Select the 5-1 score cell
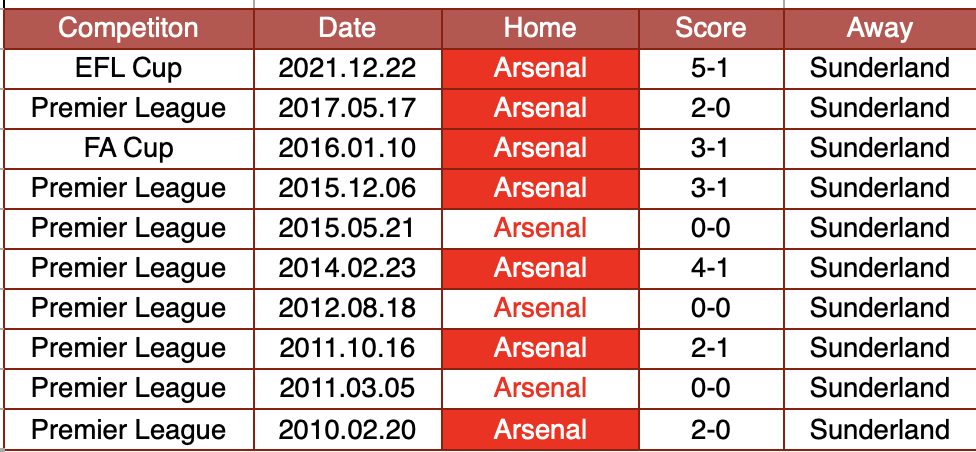976x452 pixels. pos(710,68)
